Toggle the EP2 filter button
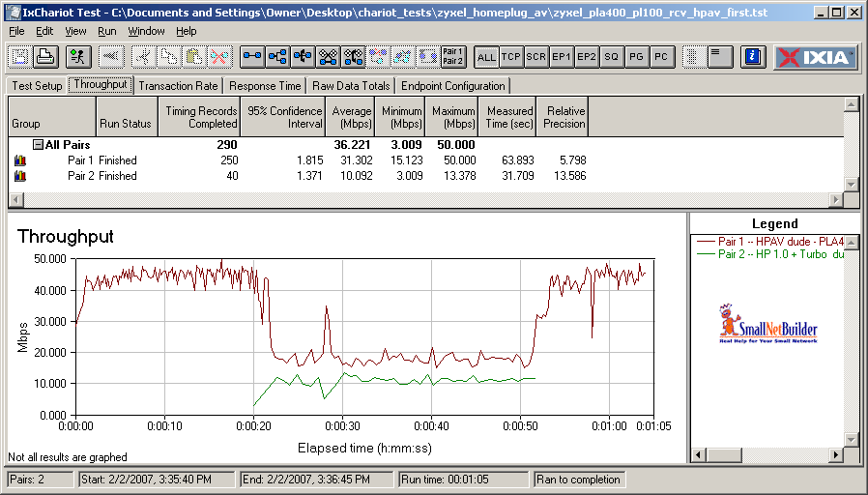This screenshot has width=868, height=495. (x=586, y=57)
